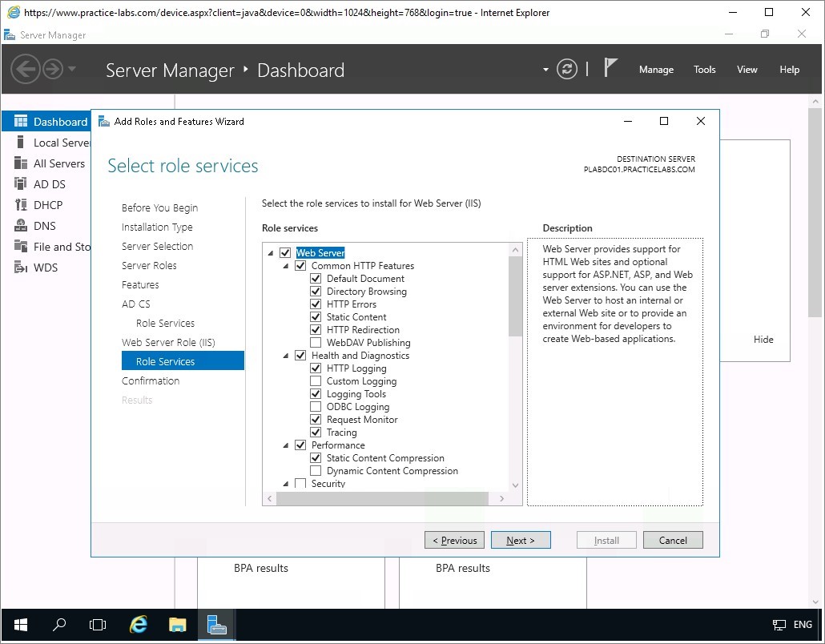Viewport: 825px width, 644px height.
Task: Switch to Server Manager on the taskbar
Action: tap(216, 625)
